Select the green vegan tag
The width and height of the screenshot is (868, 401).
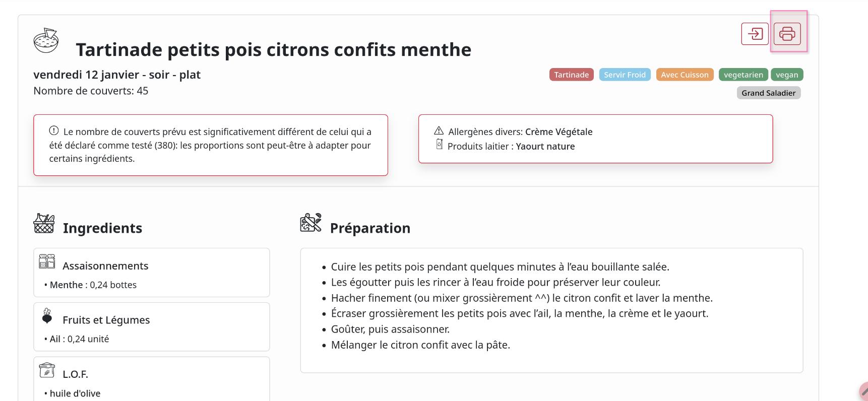pos(787,75)
